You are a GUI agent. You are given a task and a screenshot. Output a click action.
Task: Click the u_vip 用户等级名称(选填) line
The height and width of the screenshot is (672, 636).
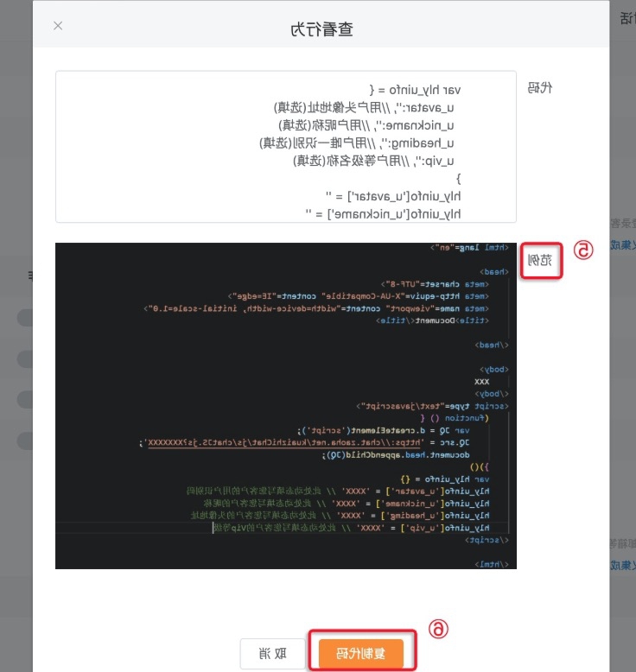373,161
